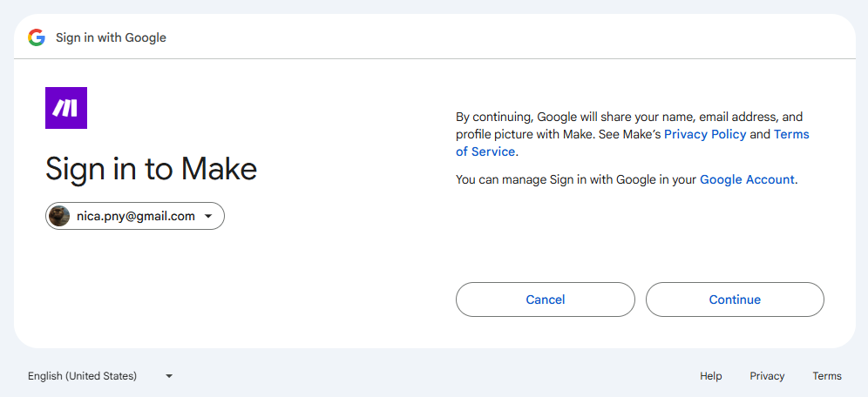Viewport: 868px width, 397px height.
Task: Click the 'Sign in with Google' header text
Action: 111,37
